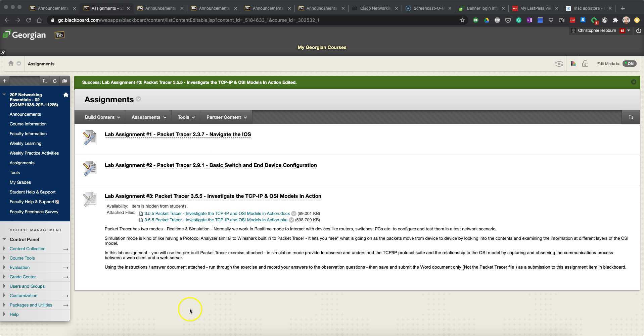Switch to the Cisco Networking browser tab
The image size is (644, 336).
pos(375,8)
